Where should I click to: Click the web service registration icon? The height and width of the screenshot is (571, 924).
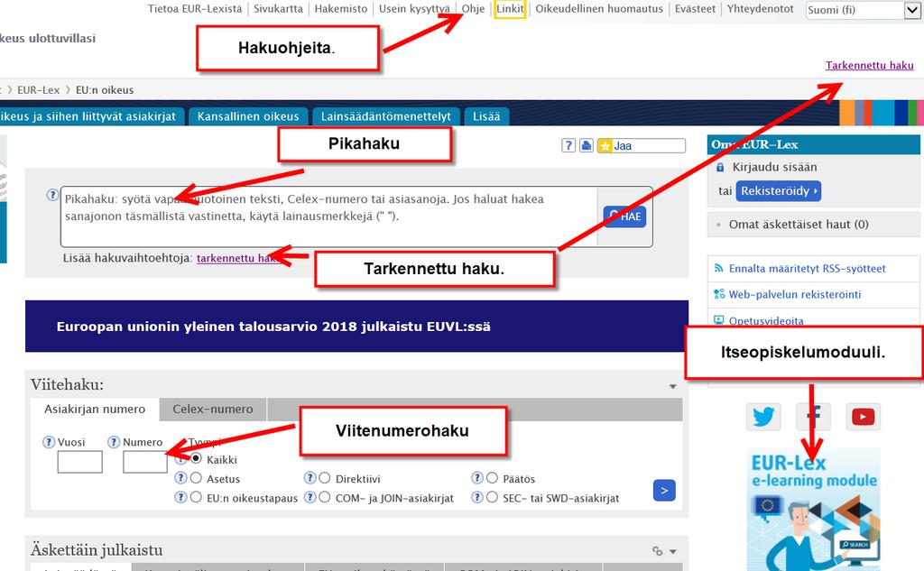719,294
